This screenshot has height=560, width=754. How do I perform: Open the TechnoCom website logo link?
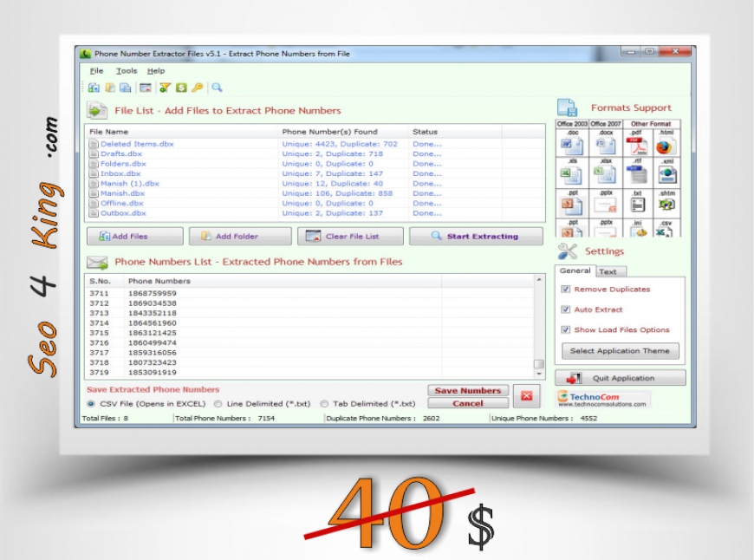point(603,400)
